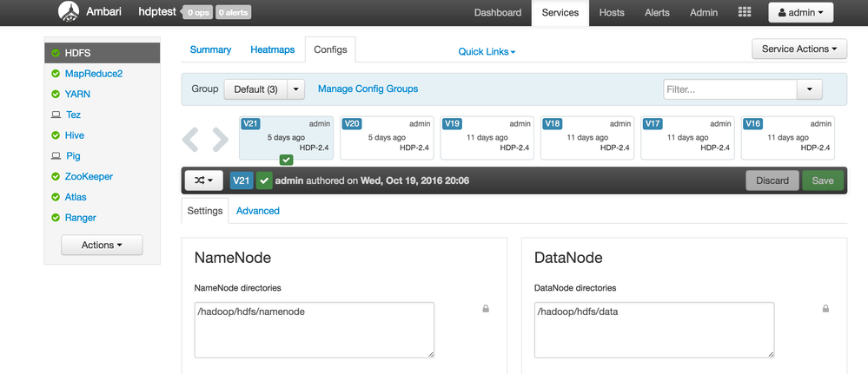868x374 pixels.
Task: Select the V20 config version box
Action: [x=386, y=137]
